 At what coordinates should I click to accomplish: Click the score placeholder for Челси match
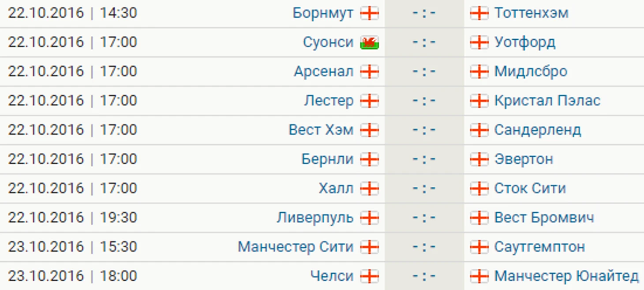[x=424, y=276]
